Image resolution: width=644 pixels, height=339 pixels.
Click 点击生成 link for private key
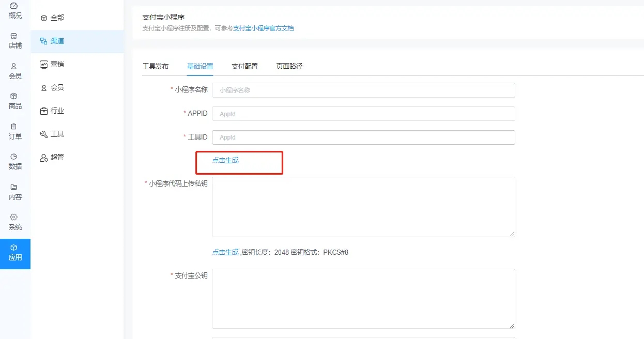pos(225,252)
